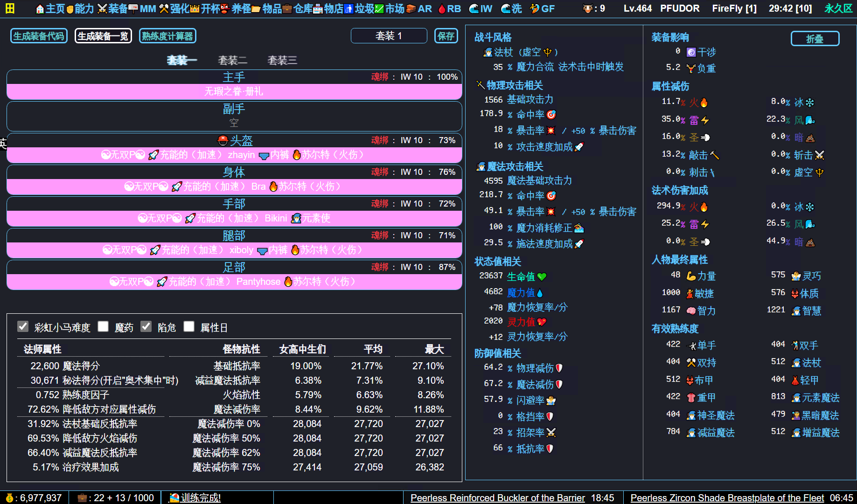This screenshot has width=857, height=504.
Task: Click the FireFly [1] persona label
Action: point(734,8)
